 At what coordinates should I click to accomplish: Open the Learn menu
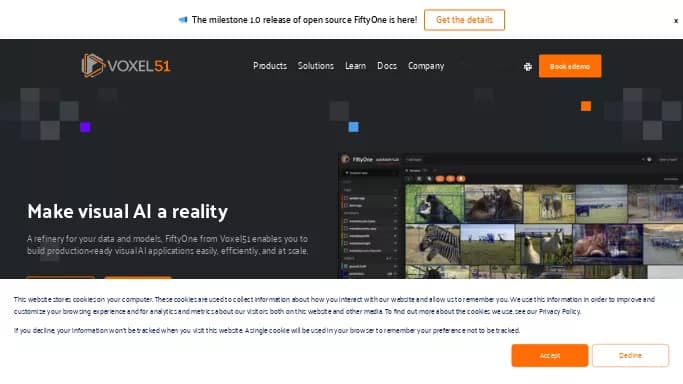[x=355, y=66]
